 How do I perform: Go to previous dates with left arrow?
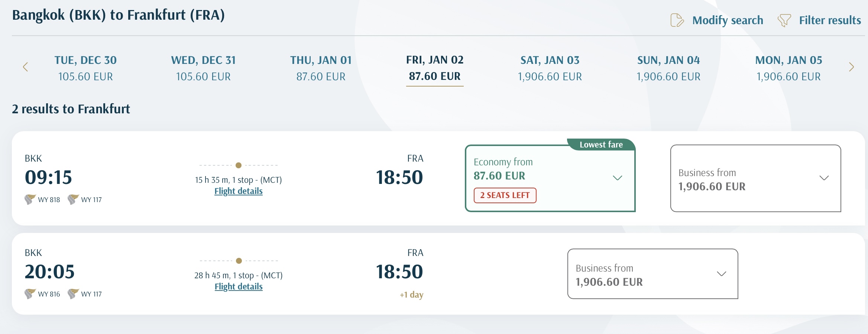coord(25,67)
